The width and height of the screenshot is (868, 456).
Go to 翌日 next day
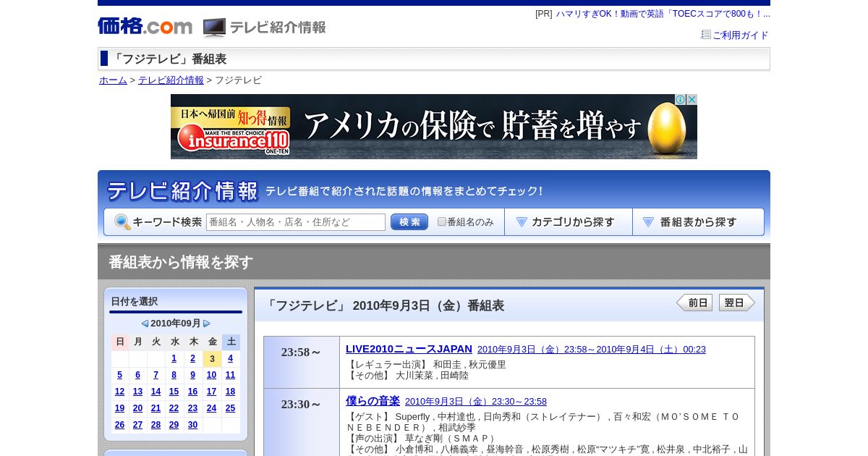click(737, 303)
